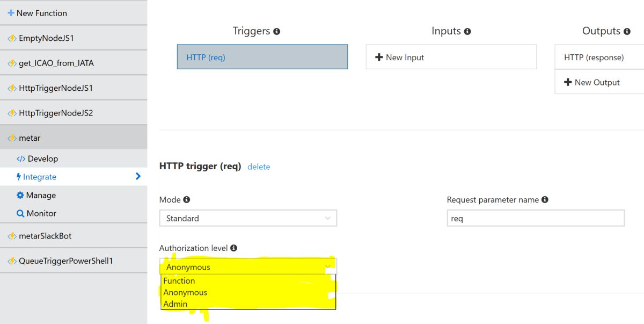Click the Mode info icon
Image resolution: width=644 pixels, height=324 pixels.
coord(187,199)
